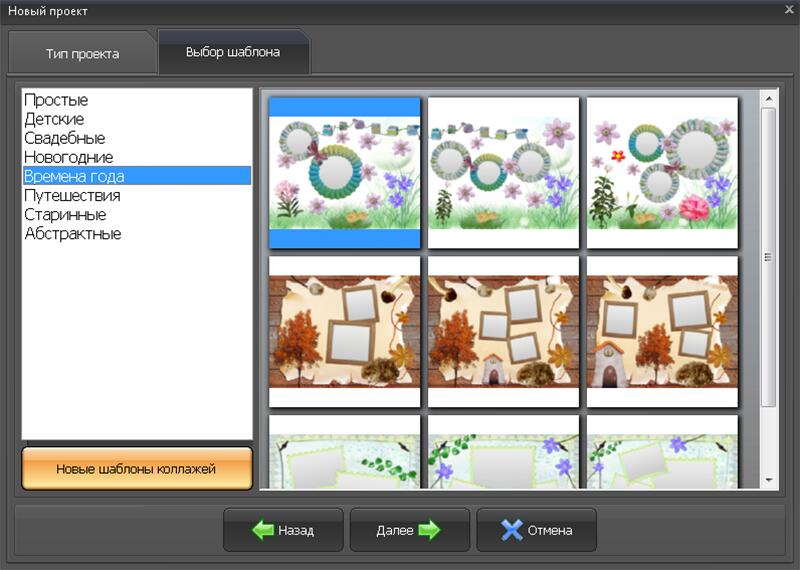Click the green back arrow icon
The width and height of the screenshot is (800, 570).
tap(263, 530)
